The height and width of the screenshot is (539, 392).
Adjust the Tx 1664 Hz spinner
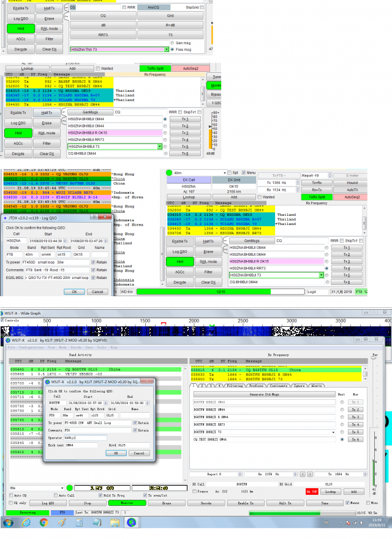[x=365, y=474]
